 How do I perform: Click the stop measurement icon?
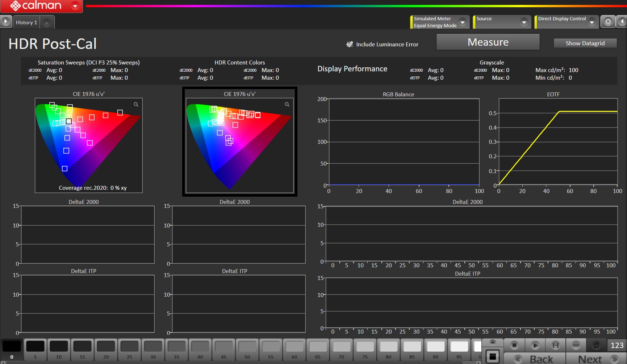514,345
